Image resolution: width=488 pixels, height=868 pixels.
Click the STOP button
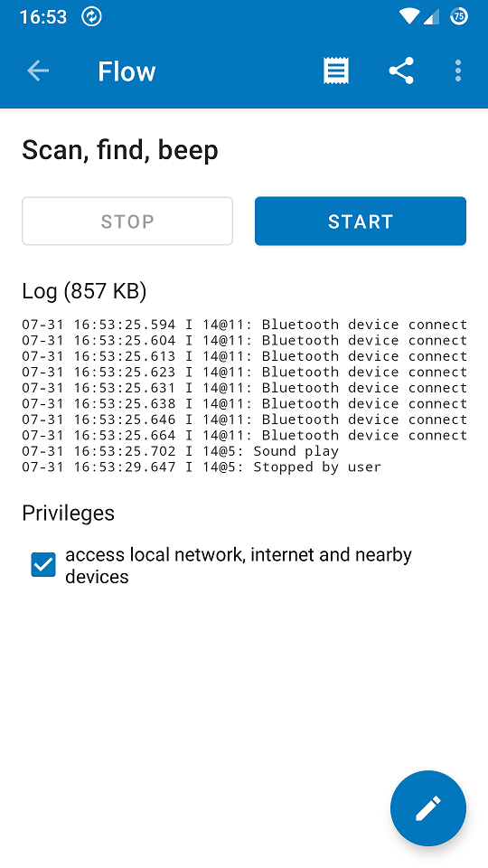tap(127, 221)
